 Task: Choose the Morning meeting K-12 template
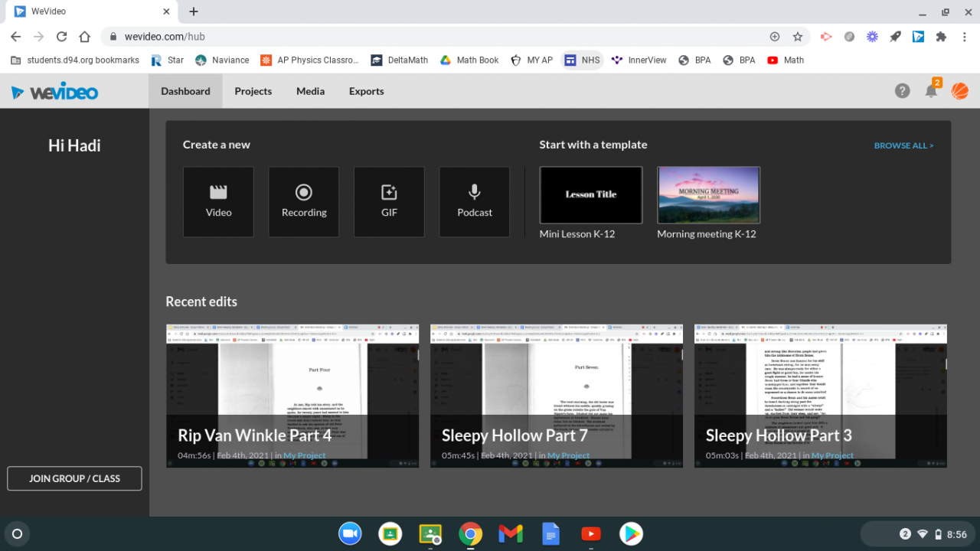point(708,195)
